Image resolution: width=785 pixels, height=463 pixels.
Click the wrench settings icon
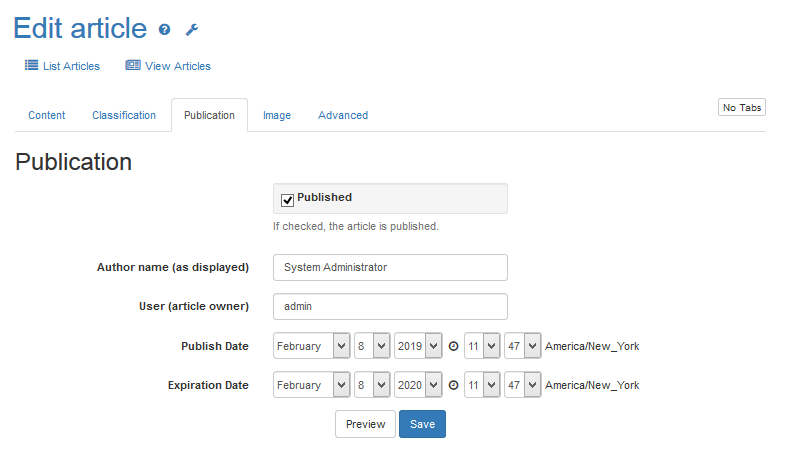(192, 30)
